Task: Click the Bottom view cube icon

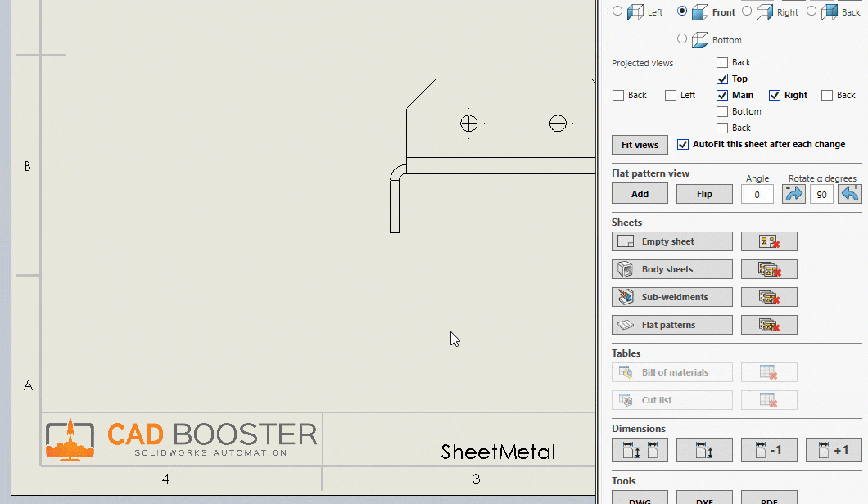Action: click(x=700, y=40)
